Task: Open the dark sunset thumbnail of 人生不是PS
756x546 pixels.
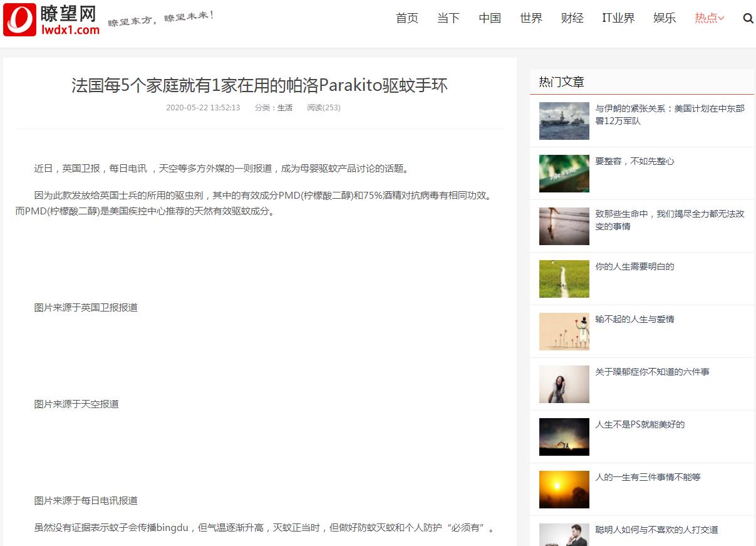Action: coord(564,437)
